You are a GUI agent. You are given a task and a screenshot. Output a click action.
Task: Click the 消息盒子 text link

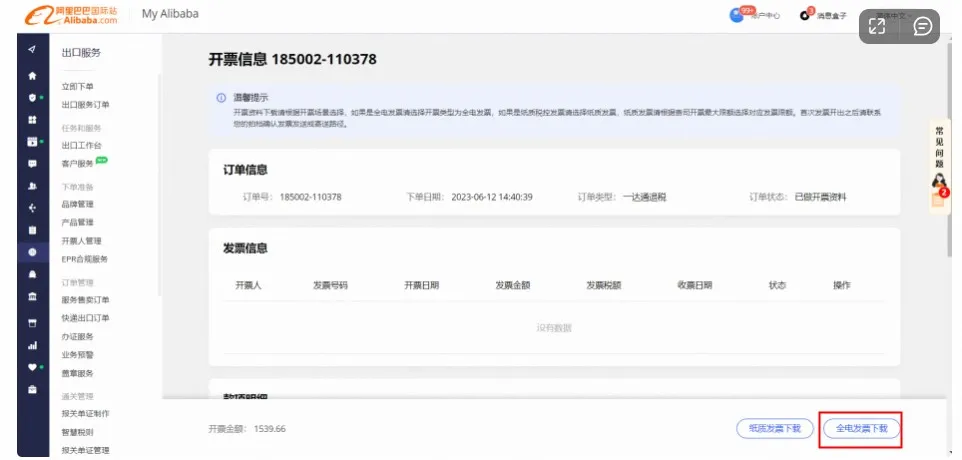point(831,16)
